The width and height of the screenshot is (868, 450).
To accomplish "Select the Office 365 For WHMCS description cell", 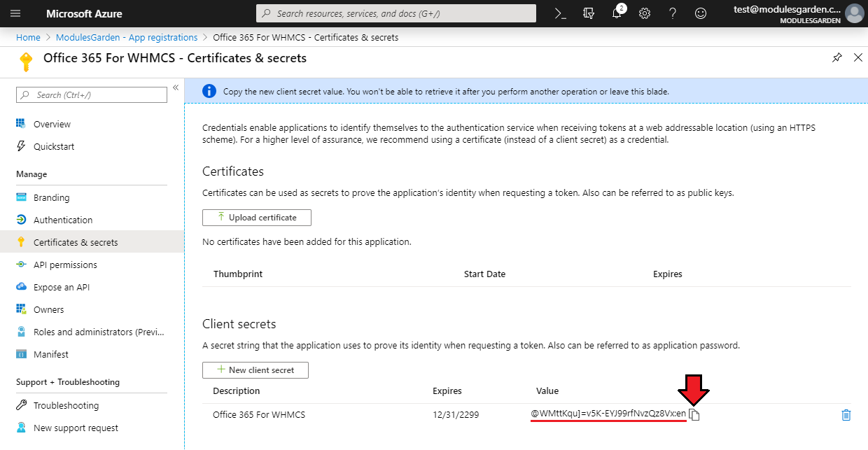I will click(259, 414).
